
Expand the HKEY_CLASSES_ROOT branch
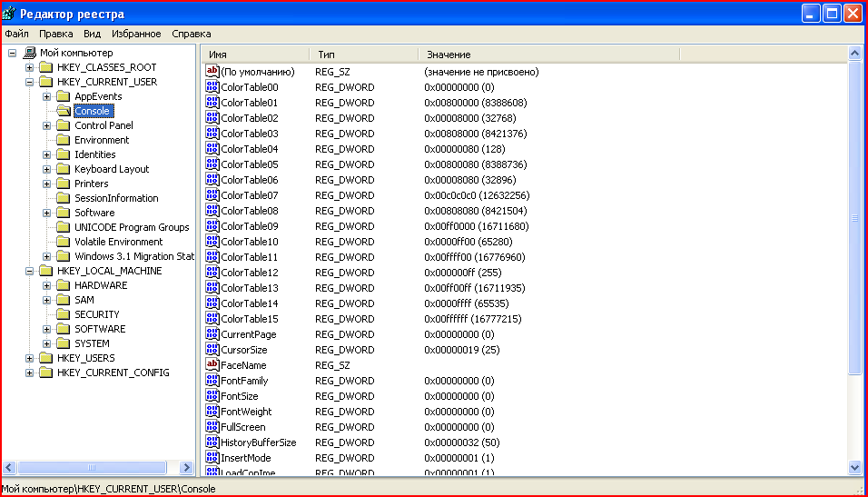(x=29, y=67)
